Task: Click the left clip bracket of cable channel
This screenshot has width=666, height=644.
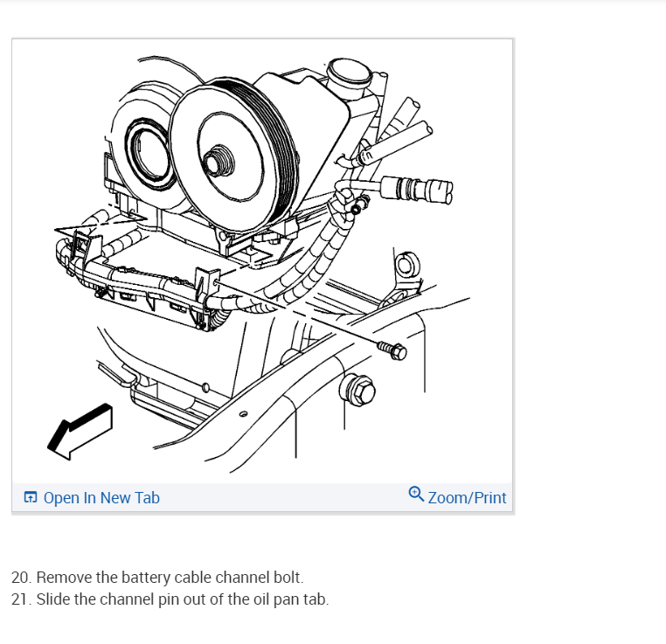Action: click(84, 246)
